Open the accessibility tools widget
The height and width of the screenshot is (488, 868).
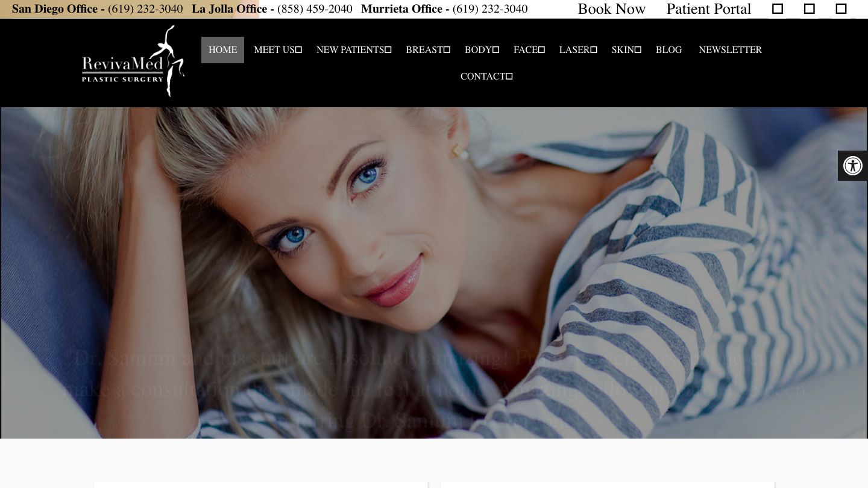click(x=852, y=166)
